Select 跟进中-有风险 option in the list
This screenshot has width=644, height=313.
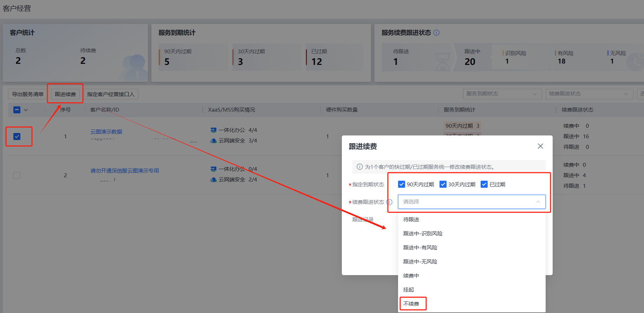[x=420, y=248]
